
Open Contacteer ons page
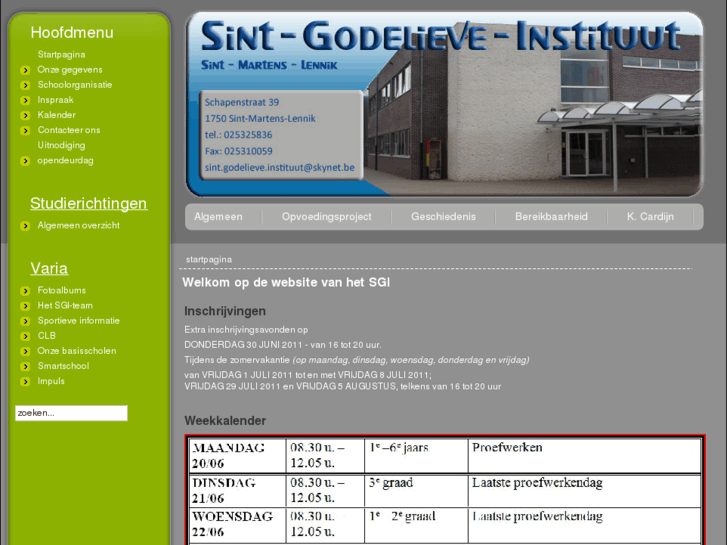(69, 130)
